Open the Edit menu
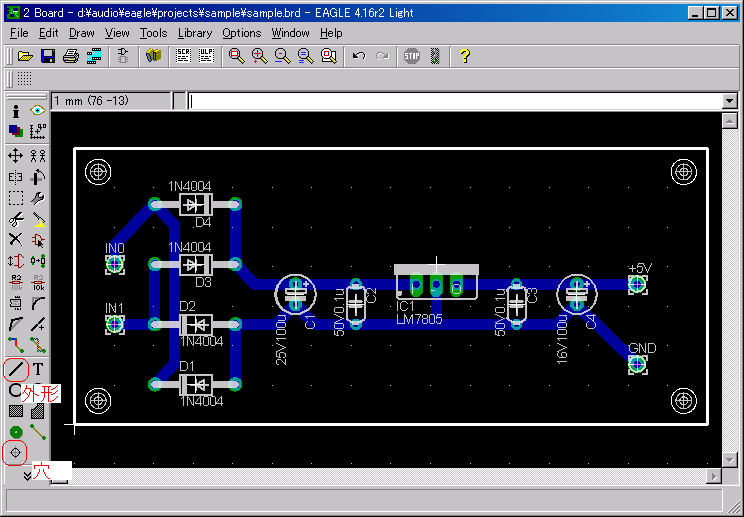 pyautogui.click(x=48, y=33)
